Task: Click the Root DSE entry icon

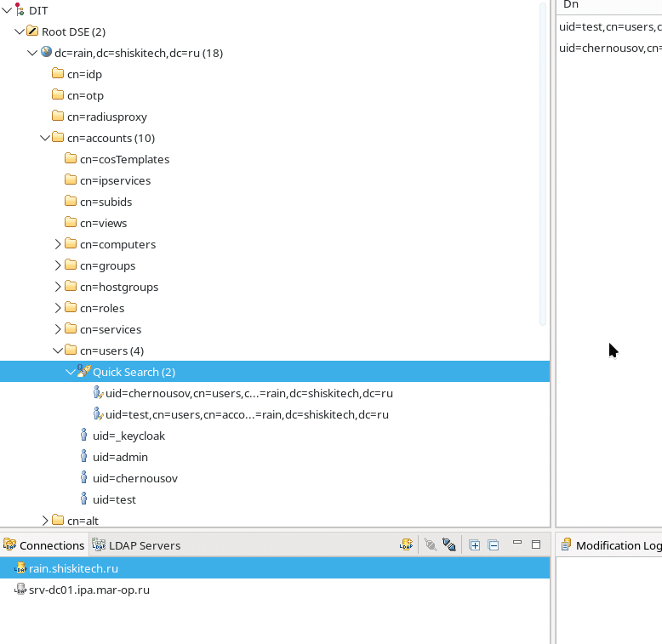Action: (x=32, y=31)
